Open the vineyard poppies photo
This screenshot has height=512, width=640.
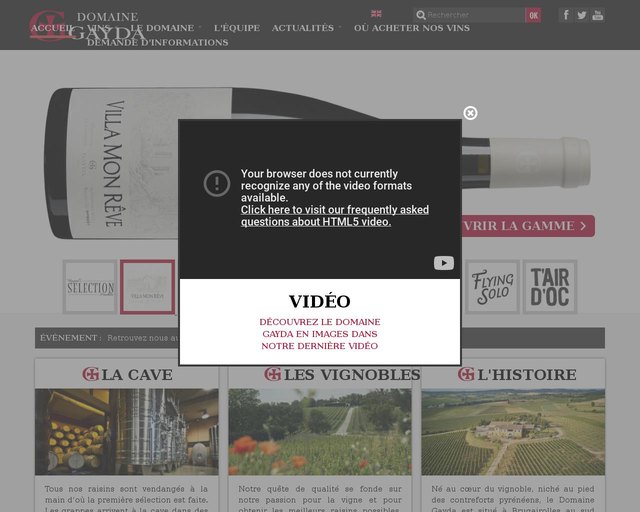(x=320, y=432)
